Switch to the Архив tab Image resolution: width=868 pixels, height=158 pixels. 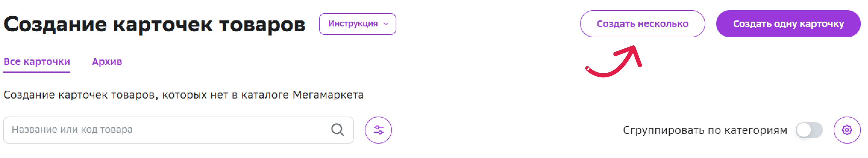point(107,62)
